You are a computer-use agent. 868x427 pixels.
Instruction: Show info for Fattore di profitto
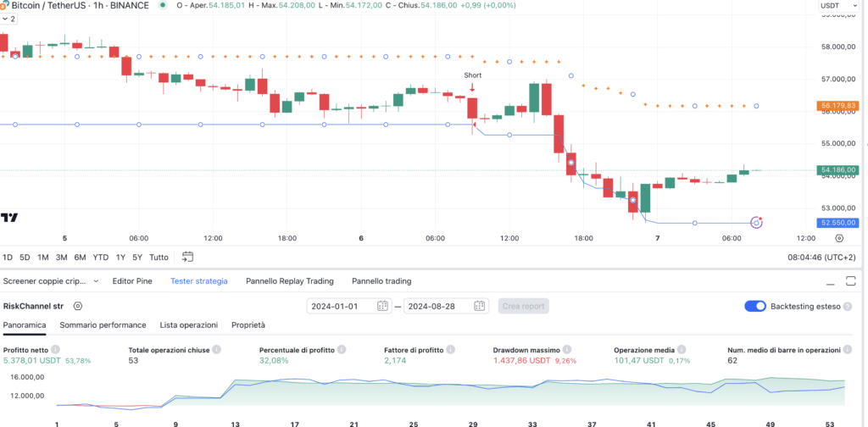[x=451, y=350]
